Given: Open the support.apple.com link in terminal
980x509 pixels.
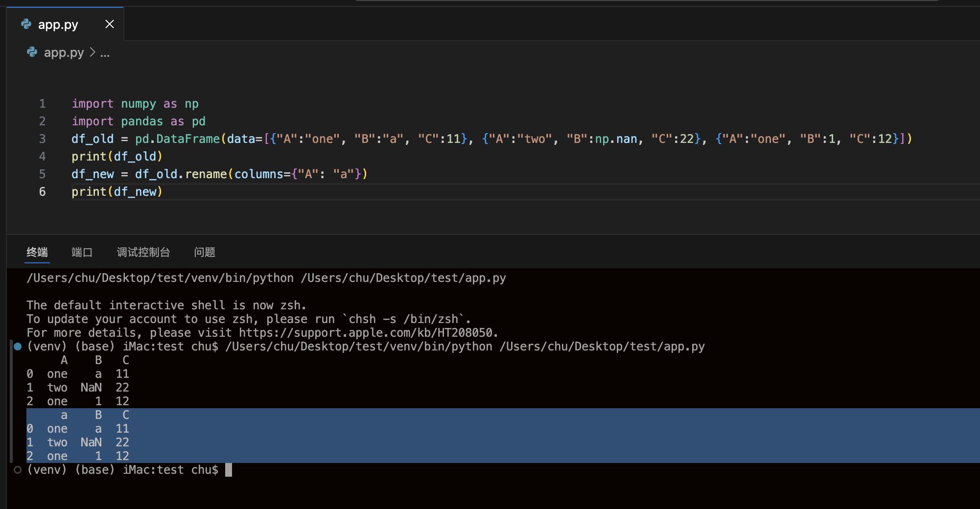Looking at the screenshot, I should click(x=367, y=333).
